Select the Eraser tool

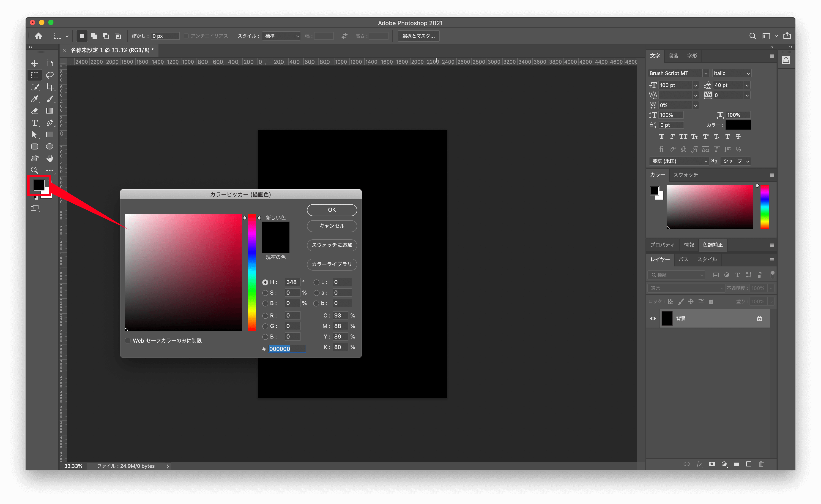click(34, 111)
